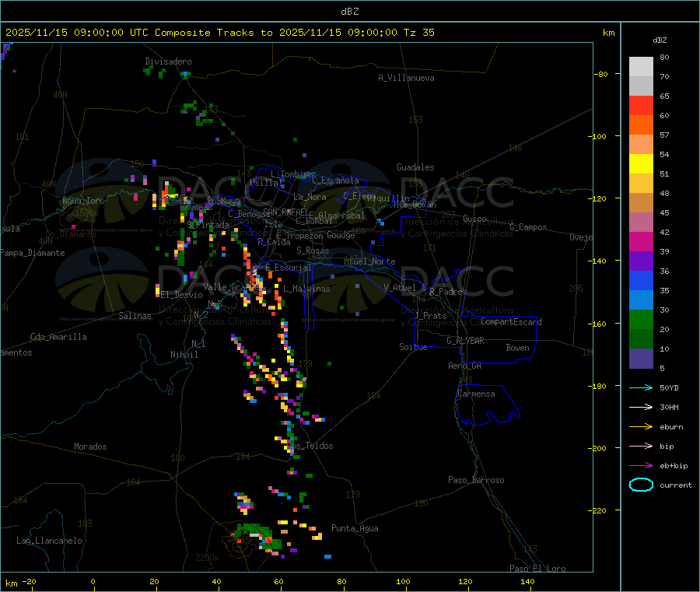Click the Salinas location label
Image resolution: width=700 pixels, height=592 pixels.
135,316
